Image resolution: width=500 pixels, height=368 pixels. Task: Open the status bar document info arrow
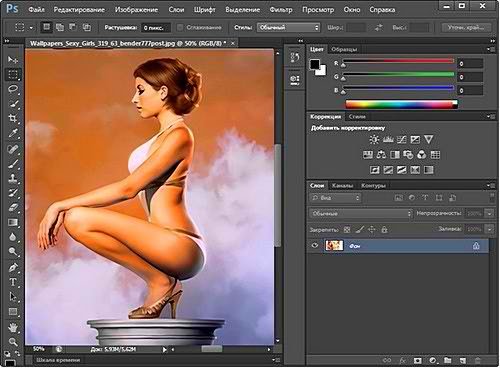164,349
